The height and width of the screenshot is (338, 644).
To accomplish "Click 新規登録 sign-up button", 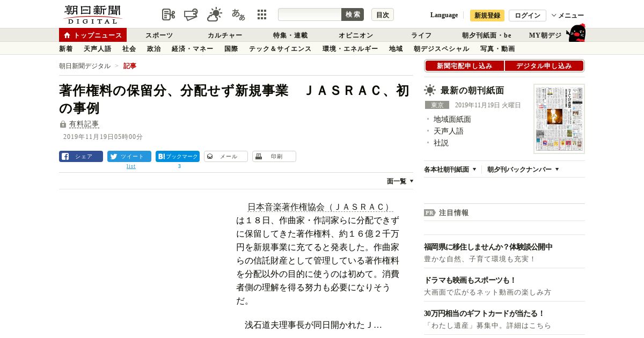I will [487, 16].
